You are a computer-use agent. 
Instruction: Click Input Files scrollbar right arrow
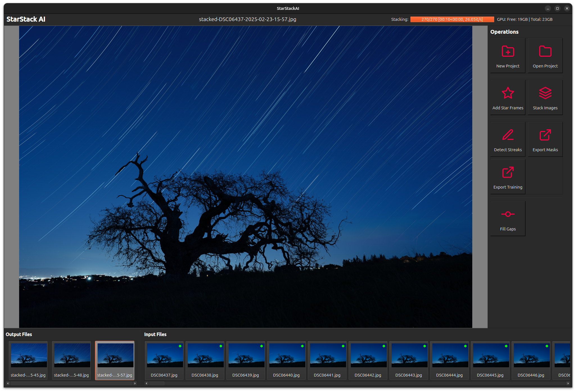pos(568,383)
